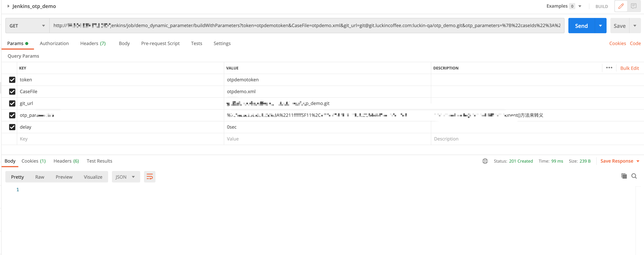Click the pencil edit icon
Viewport: 644px width, 255px height.
point(621,6)
